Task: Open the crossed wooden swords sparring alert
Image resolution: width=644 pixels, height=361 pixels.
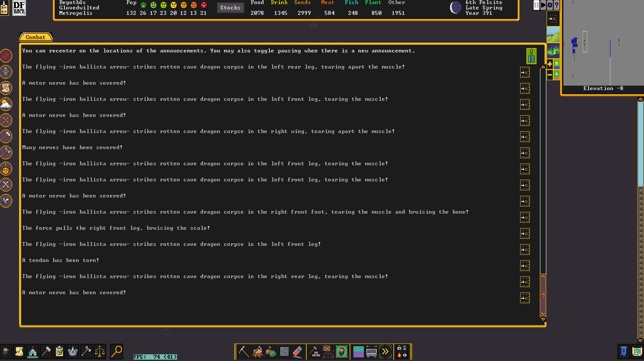Action: point(6,120)
